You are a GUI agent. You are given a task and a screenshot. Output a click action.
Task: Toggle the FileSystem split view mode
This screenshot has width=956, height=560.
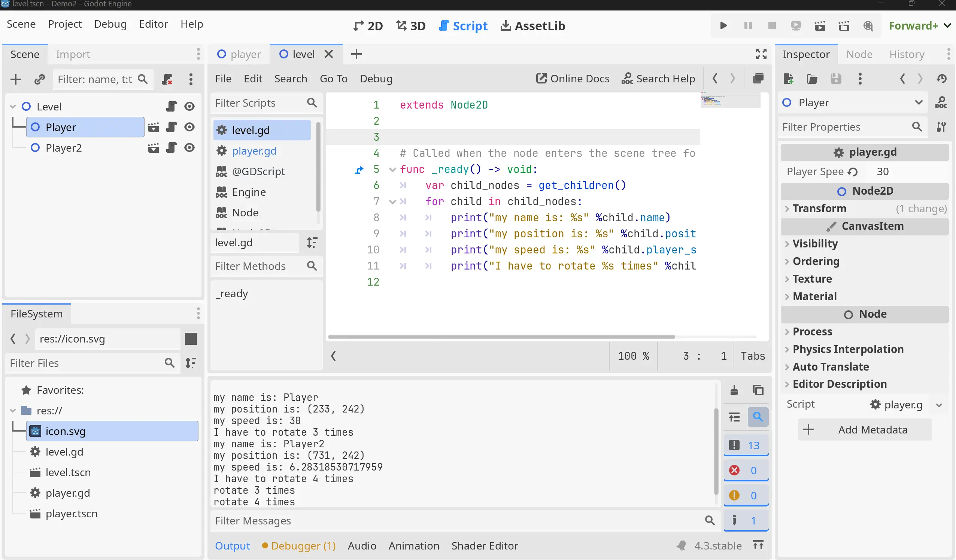(x=191, y=338)
